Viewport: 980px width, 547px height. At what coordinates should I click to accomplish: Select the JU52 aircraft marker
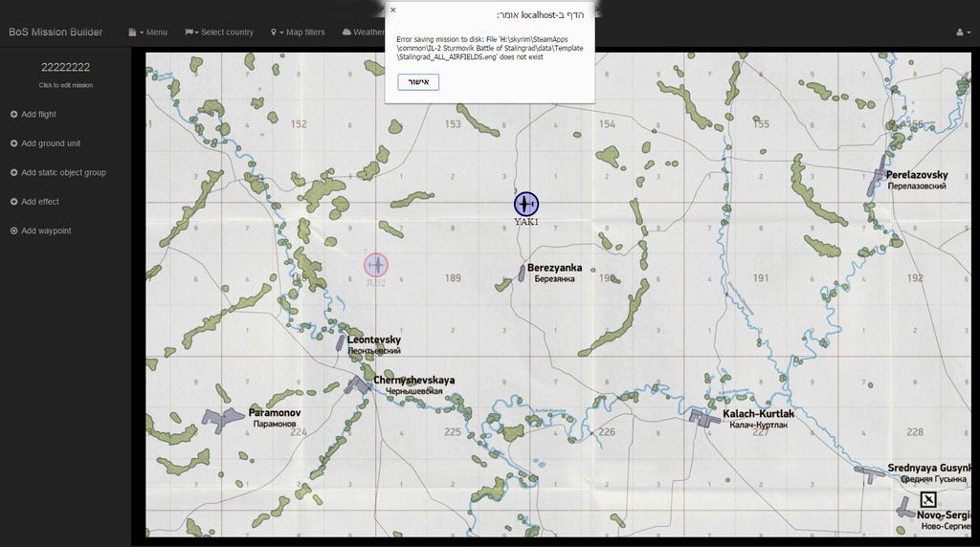click(x=376, y=265)
